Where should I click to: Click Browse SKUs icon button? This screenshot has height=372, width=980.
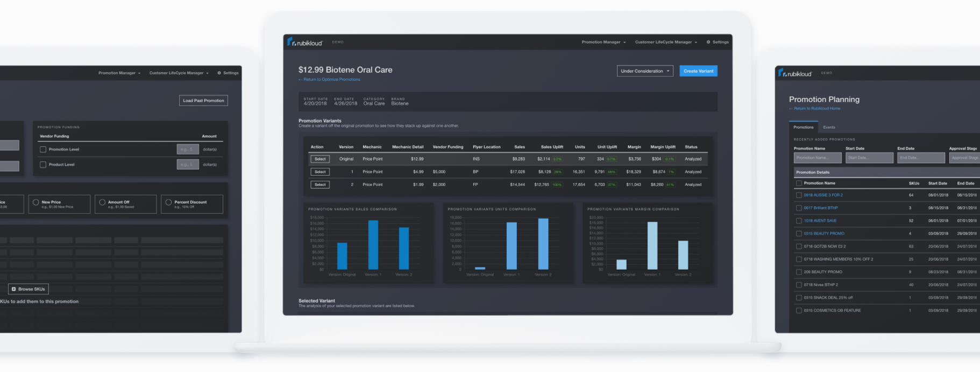tap(29, 289)
